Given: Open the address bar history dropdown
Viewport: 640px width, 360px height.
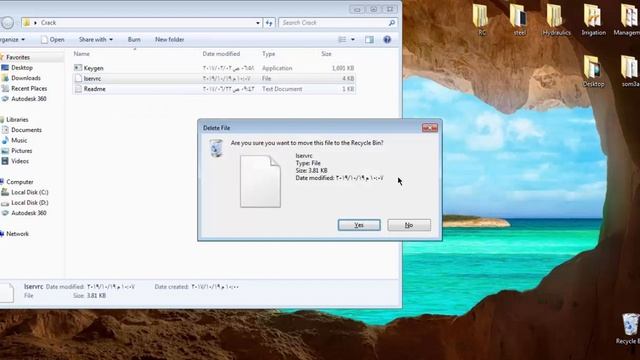Looking at the screenshot, I should pyautogui.click(x=258, y=23).
